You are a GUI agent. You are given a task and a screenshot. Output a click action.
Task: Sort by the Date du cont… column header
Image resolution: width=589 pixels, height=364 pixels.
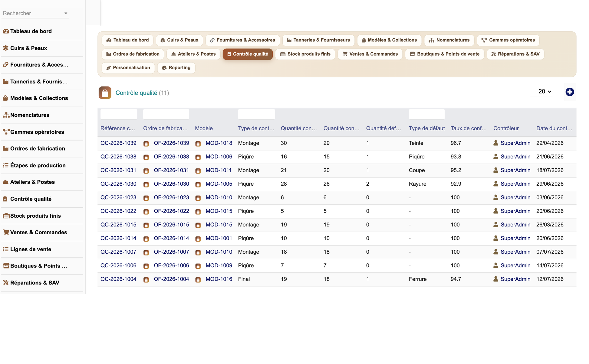click(x=554, y=128)
